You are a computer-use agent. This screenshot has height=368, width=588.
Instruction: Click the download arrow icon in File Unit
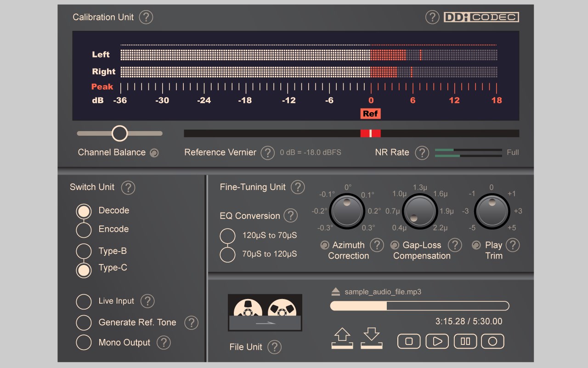coord(372,338)
